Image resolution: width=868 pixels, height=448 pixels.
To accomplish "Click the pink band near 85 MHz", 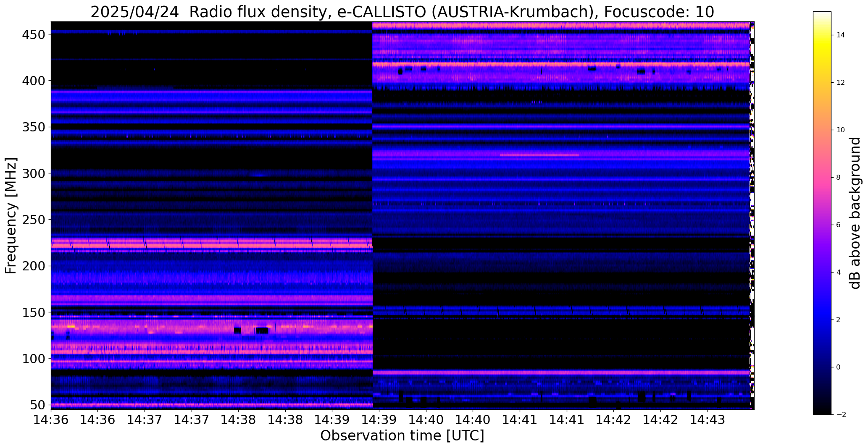I will click(x=561, y=372).
